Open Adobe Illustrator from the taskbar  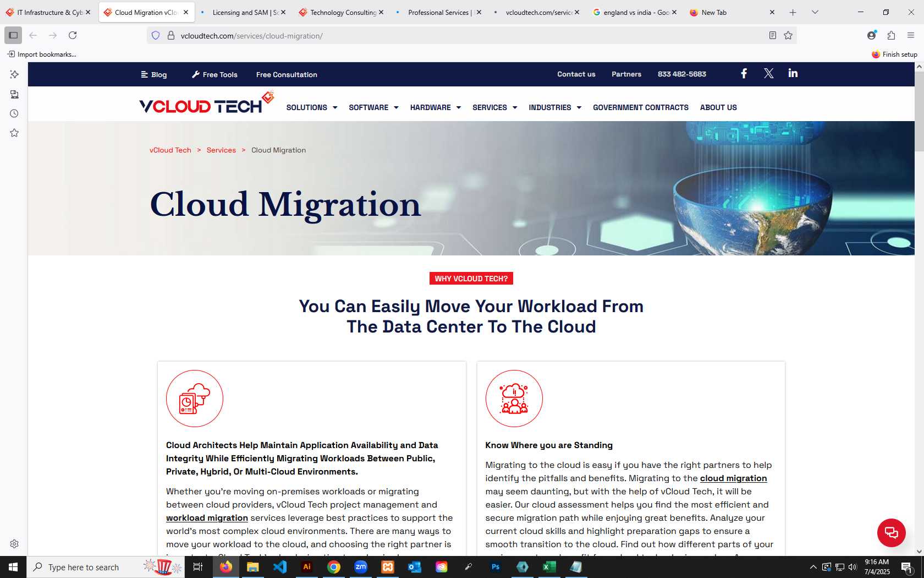(307, 566)
